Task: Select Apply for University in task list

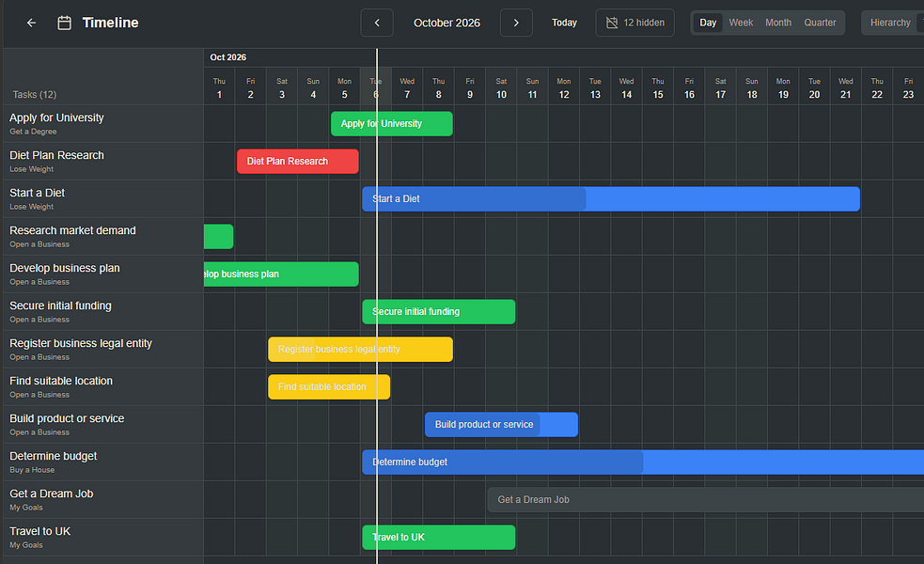Action: click(x=56, y=117)
